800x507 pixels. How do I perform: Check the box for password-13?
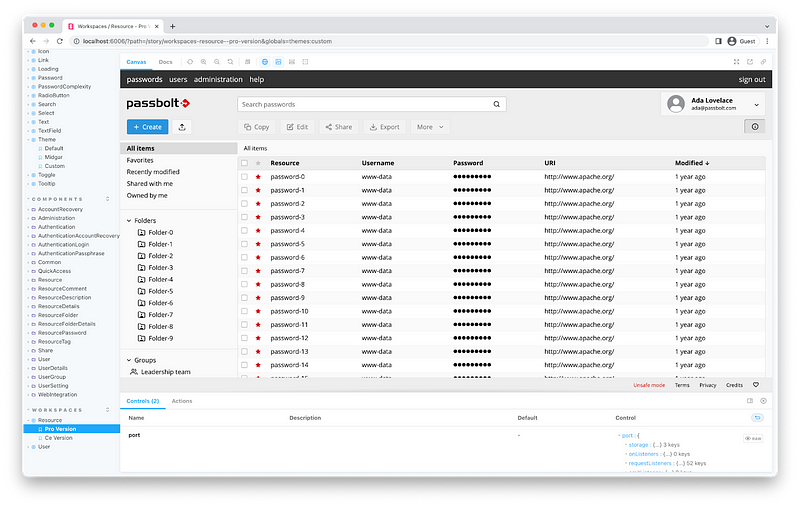(244, 351)
